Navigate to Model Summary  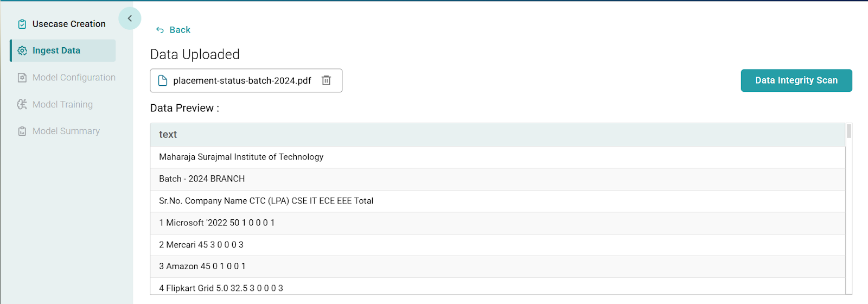[x=66, y=131]
